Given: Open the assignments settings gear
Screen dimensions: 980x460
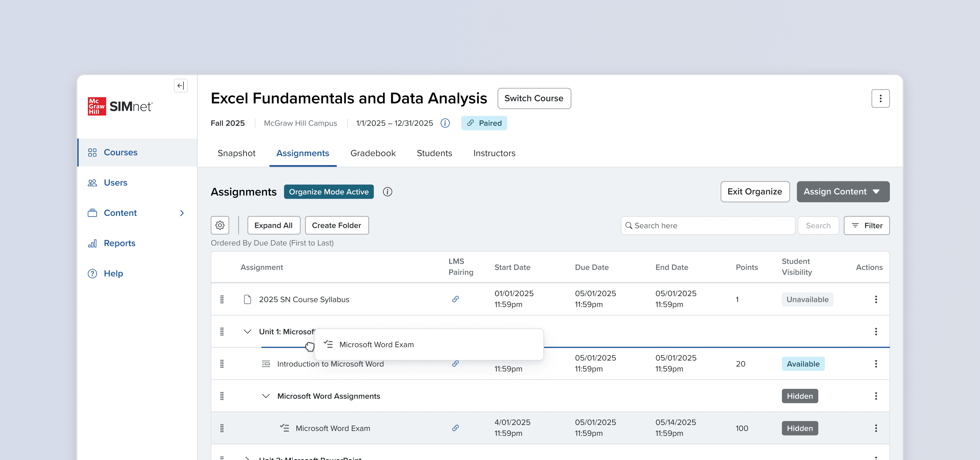Looking at the screenshot, I should (220, 225).
